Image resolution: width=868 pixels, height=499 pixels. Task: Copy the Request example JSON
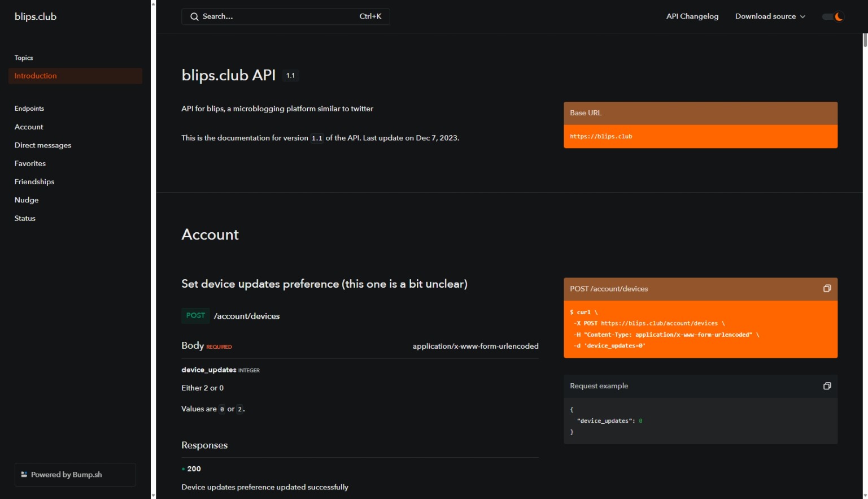pos(827,386)
